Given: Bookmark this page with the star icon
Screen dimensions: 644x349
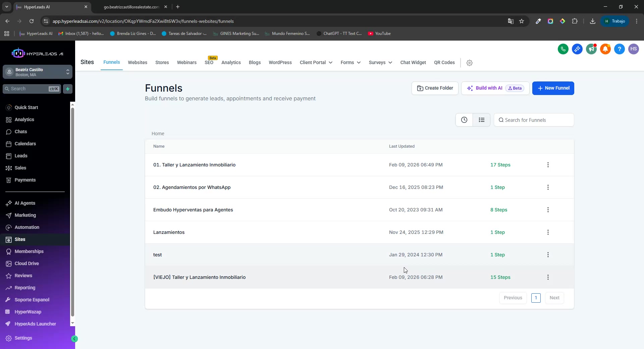Looking at the screenshot, I should [521, 21].
